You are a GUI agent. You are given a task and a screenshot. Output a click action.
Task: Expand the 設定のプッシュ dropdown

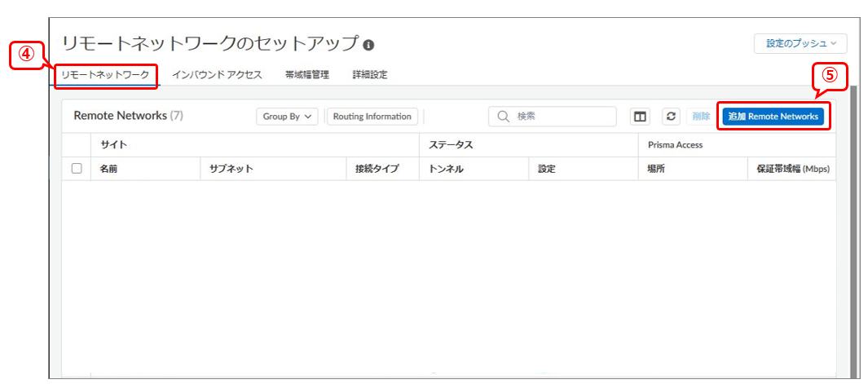click(x=800, y=43)
